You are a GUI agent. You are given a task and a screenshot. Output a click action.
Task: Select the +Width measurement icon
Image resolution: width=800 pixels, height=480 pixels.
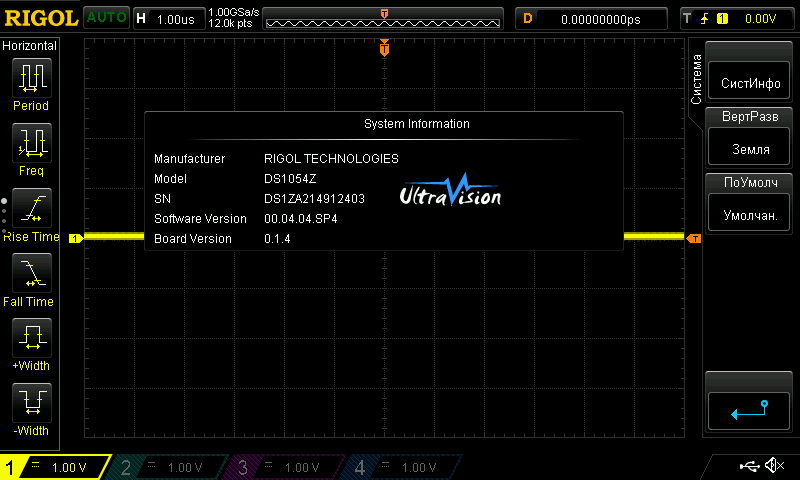(31, 339)
